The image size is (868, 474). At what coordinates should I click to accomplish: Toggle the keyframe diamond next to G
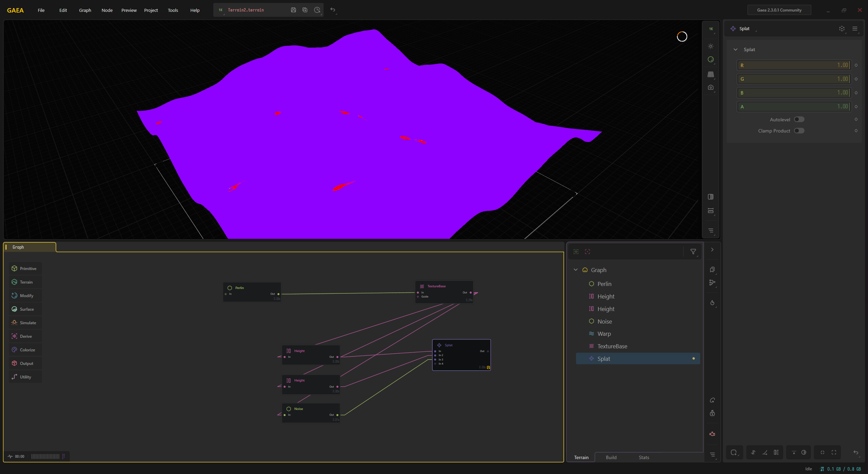[856, 79]
